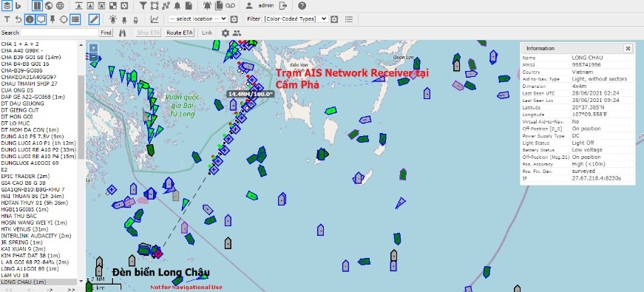Click into the Search input field

(60, 33)
